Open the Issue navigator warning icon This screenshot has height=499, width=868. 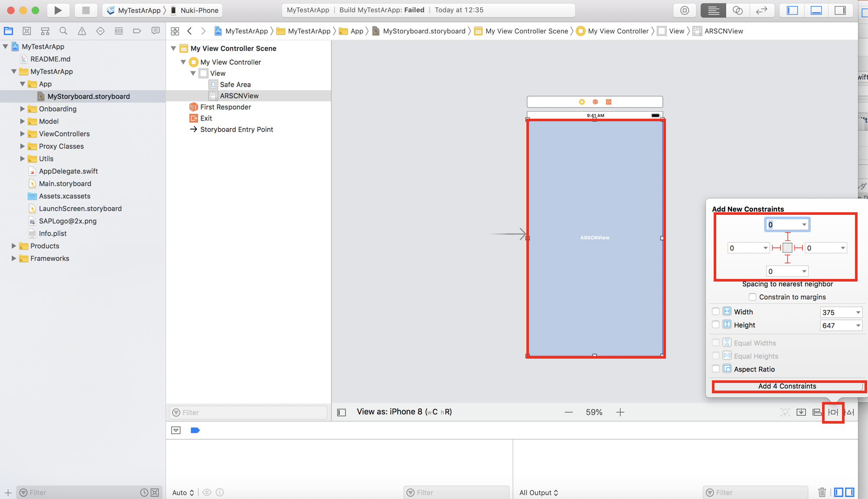click(82, 31)
